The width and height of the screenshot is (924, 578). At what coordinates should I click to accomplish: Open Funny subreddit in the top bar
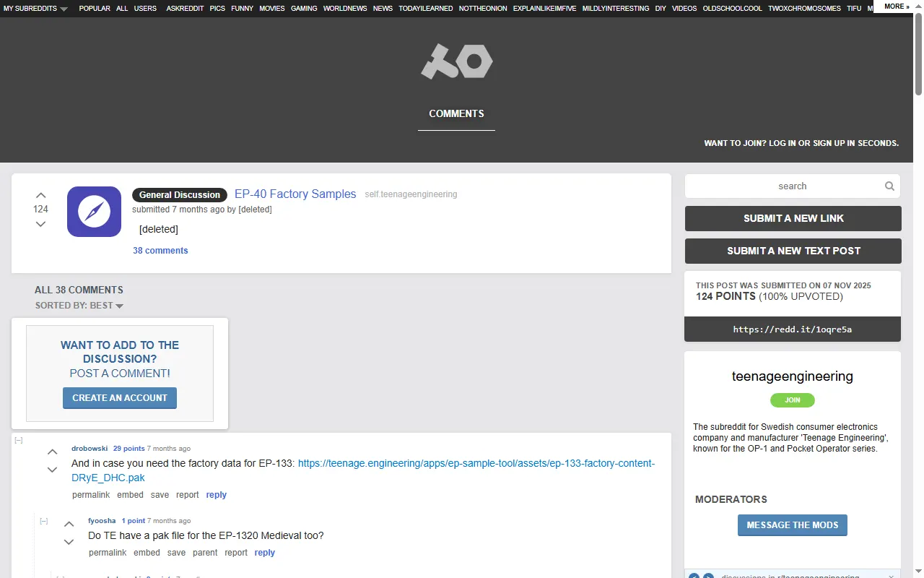click(242, 9)
